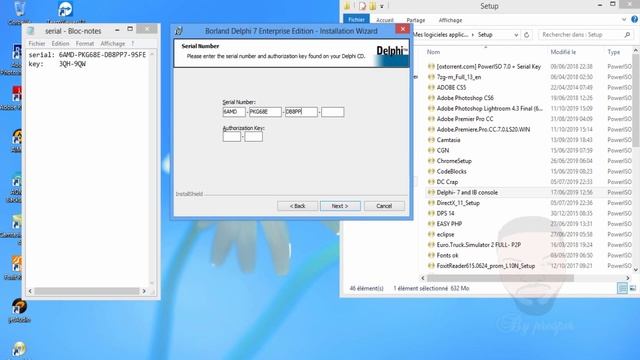Click the third Serial Number field containing DB8PP
Screen dimensions: 640x360
[x=301, y=112]
